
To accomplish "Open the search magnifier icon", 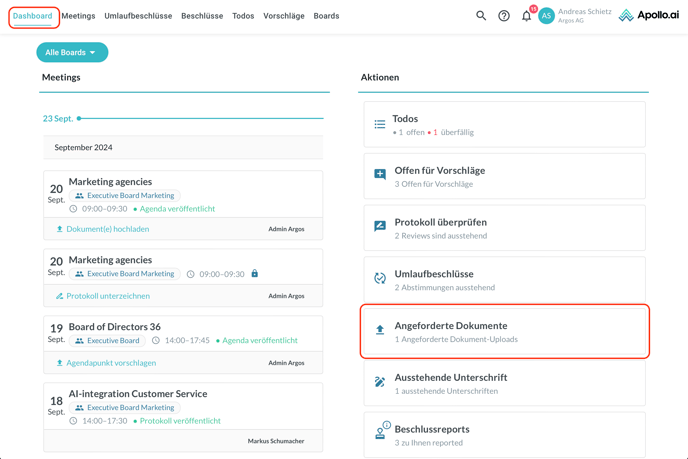I will coord(481,16).
